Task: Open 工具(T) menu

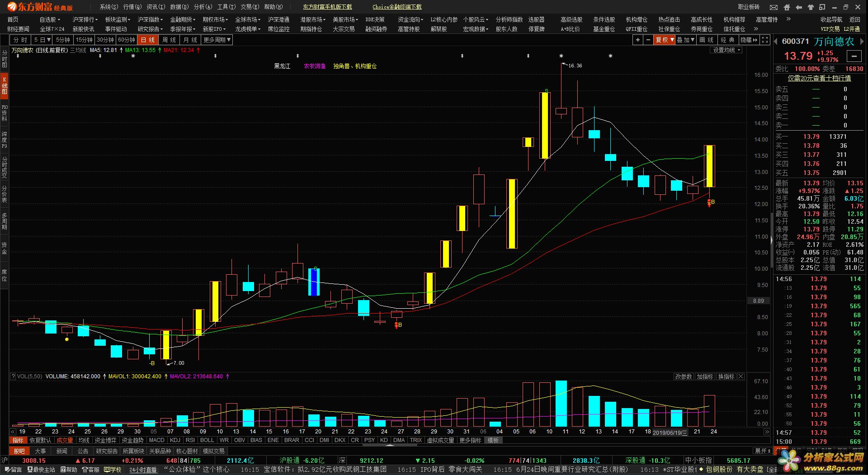Action: [x=226, y=7]
